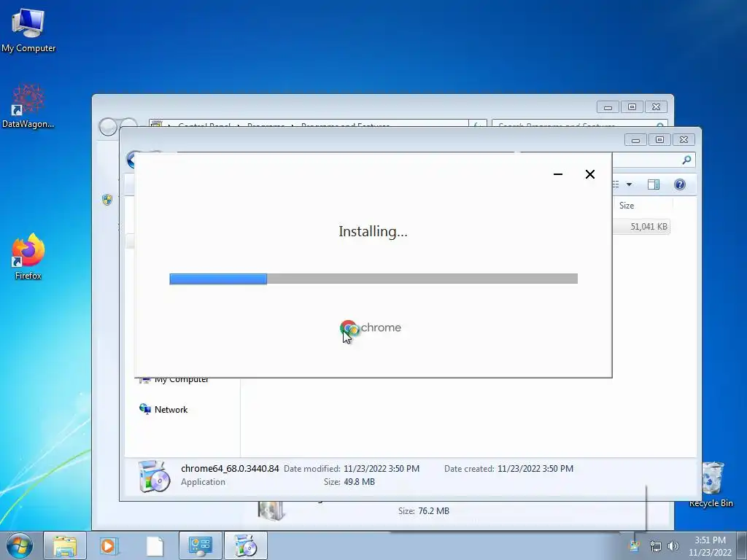Maximize the Explorer window behind the installer
This screenshot has height=560, width=747.
point(659,140)
